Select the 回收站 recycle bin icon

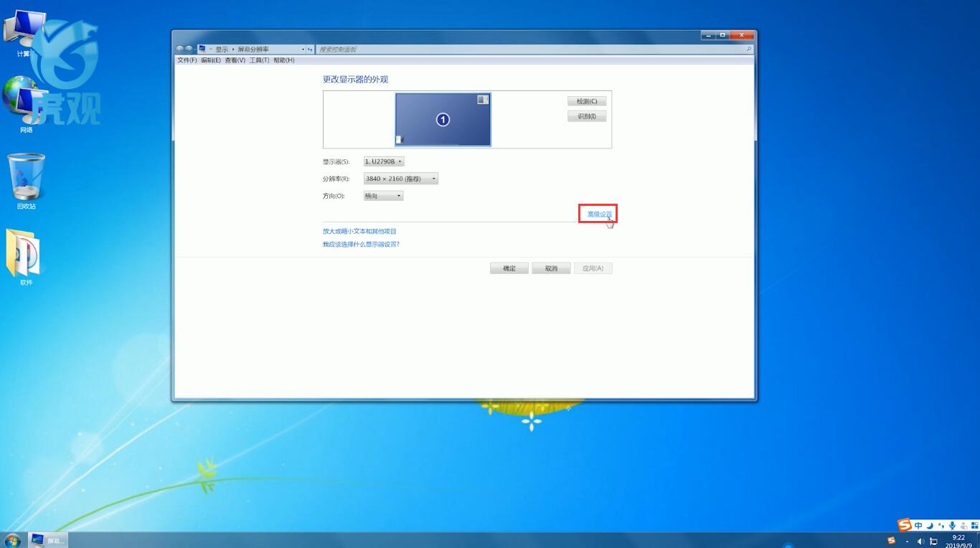(x=27, y=181)
